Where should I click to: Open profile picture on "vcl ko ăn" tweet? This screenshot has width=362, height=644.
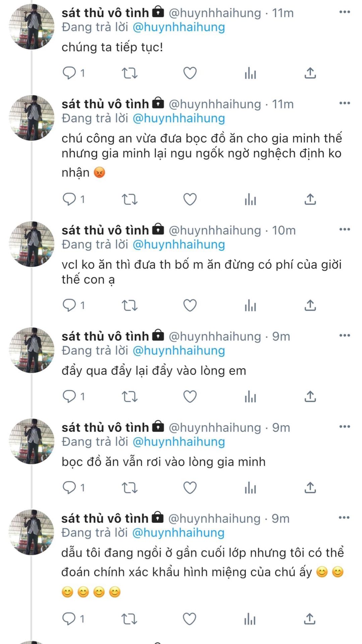pos(32,244)
